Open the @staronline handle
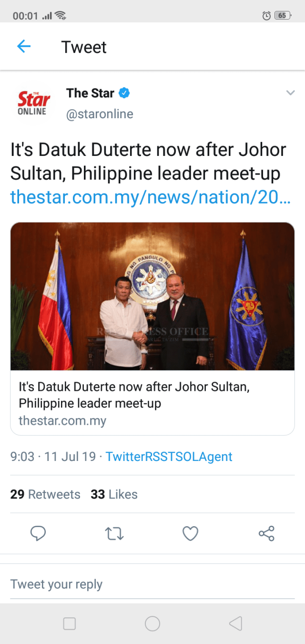Image resolution: width=305 pixels, height=644 pixels. pyautogui.click(x=100, y=114)
